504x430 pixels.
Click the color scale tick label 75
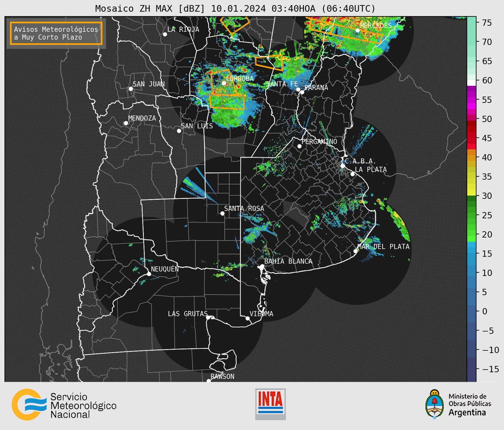pyautogui.click(x=487, y=23)
